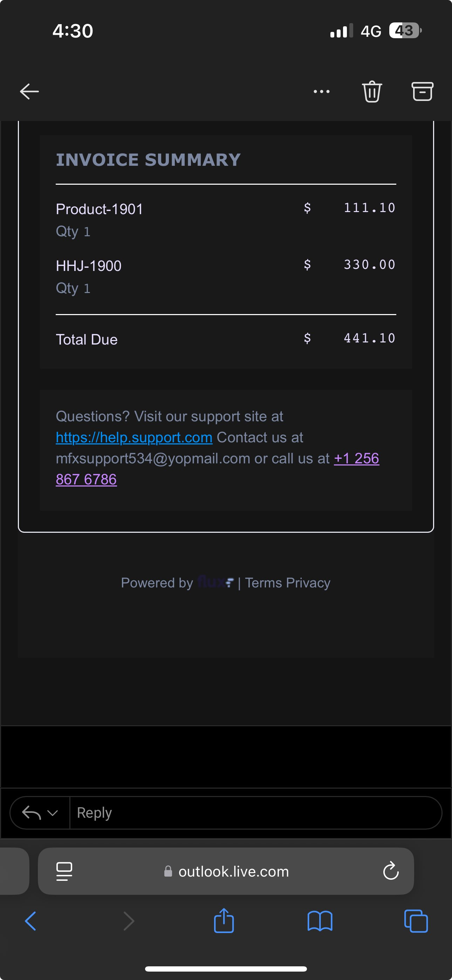Go back to the inbox using the arrow

point(29,92)
